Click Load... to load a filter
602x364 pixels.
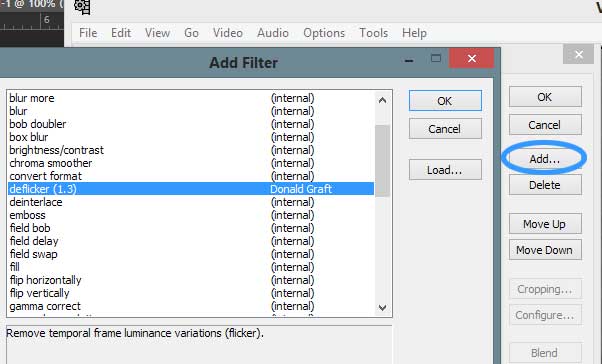[x=445, y=170]
